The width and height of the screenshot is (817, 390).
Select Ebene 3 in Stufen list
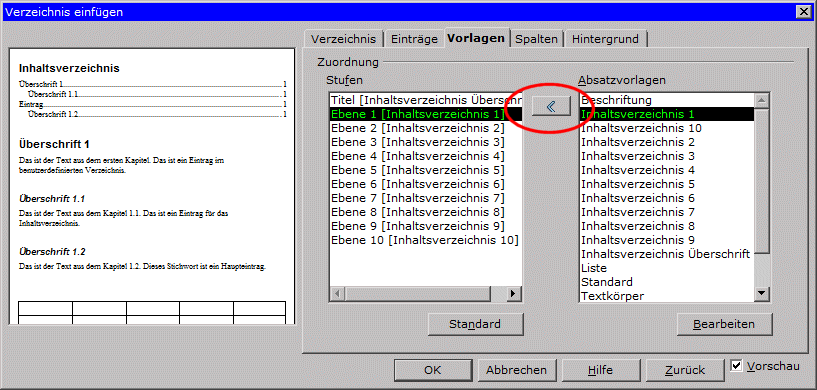pos(426,142)
